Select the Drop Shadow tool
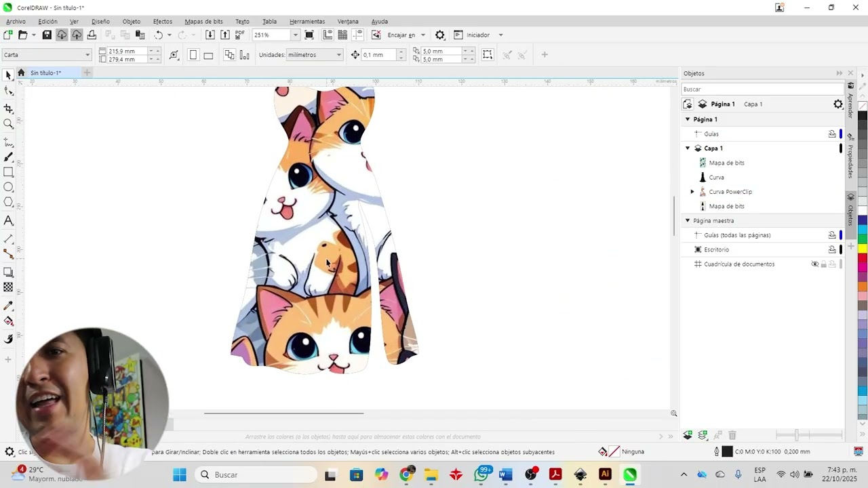The image size is (868, 488). coord(8,272)
